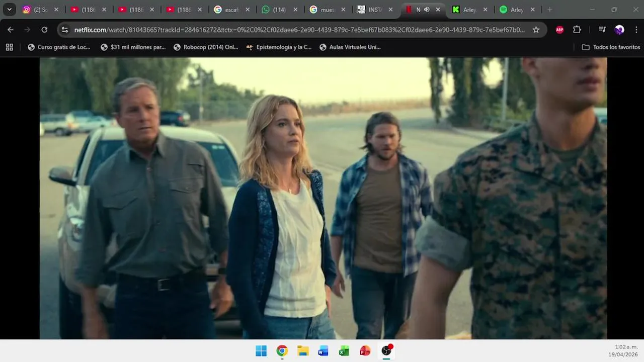The width and height of the screenshot is (644, 362).
Task: Open 'Epistemologia y la C...' bookmark
Action: click(x=279, y=47)
